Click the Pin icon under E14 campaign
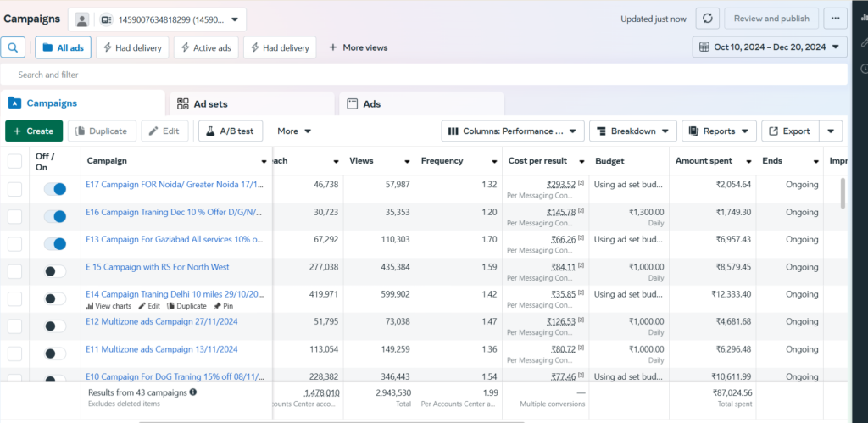Image resolution: width=868 pixels, height=423 pixels. (x=217, y=306)
